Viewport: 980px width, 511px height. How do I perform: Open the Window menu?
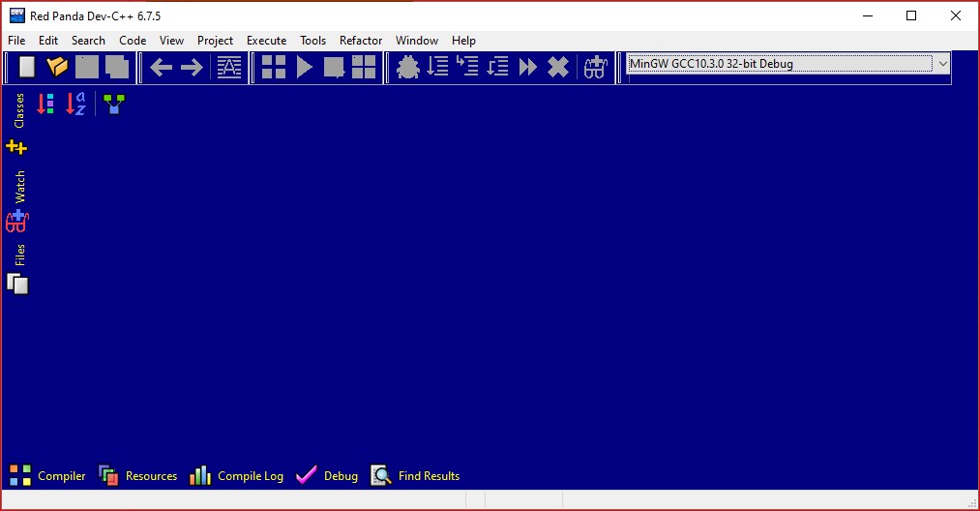click(417, 41)
